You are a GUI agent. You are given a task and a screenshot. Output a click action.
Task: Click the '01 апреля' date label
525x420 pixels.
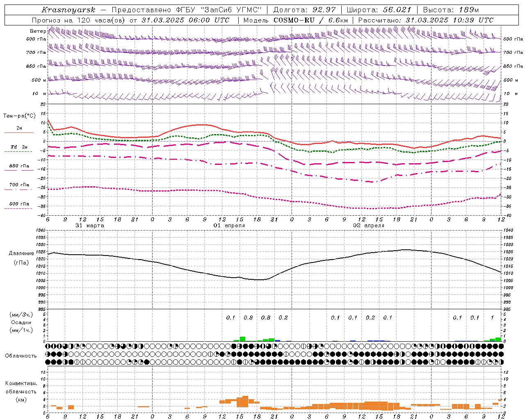coord(229,226)
